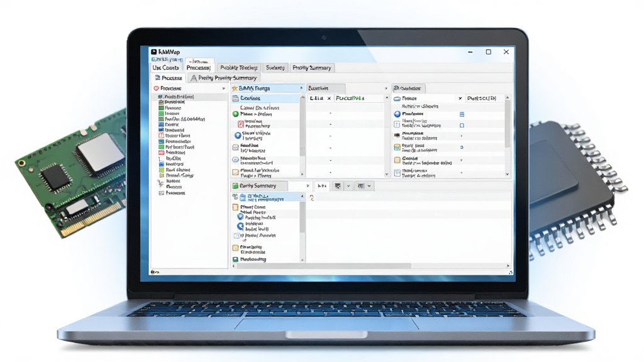Toggle the empty blue checkbox in right panel

tap(462, 125)
